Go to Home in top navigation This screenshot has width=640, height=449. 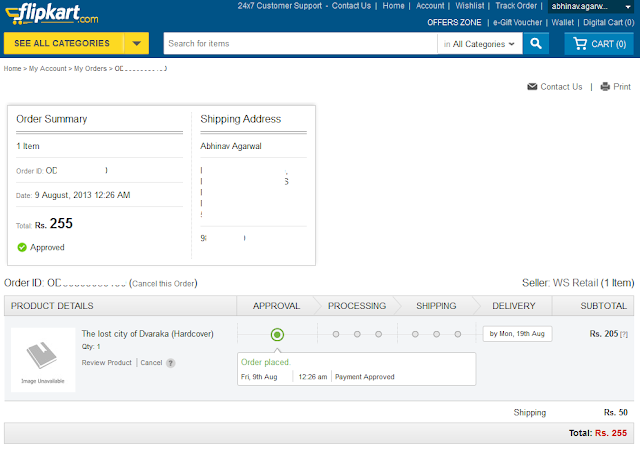[x=393, y=6]
